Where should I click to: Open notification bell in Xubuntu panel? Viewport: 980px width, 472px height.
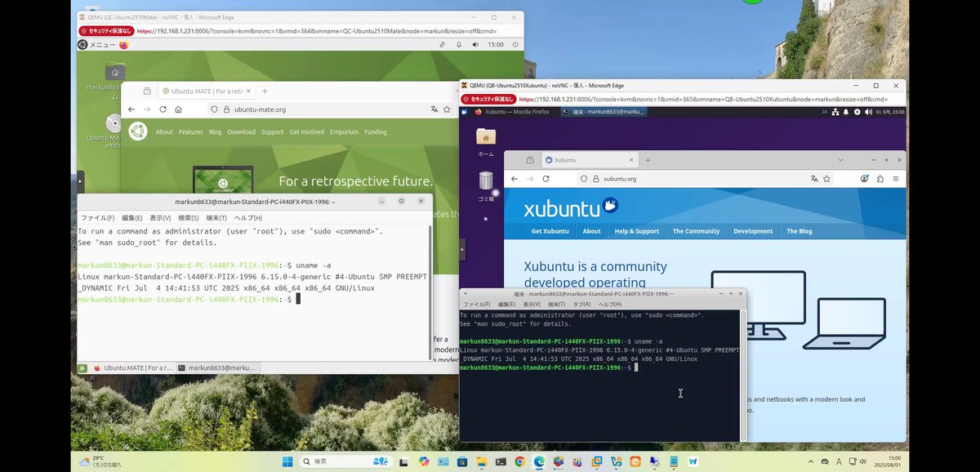pos(846,111)
